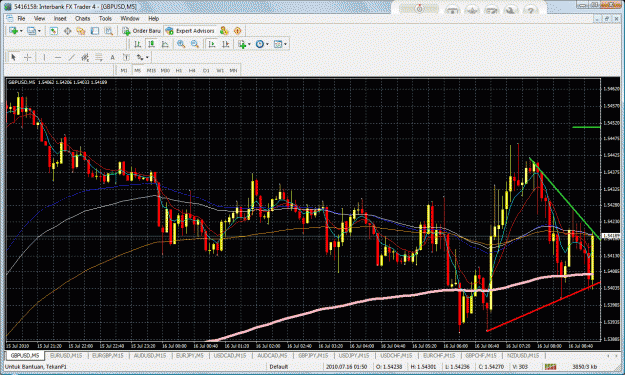The width and height of the screenshot is (625, 375).
Task: Open the Help menu
Action: [153, 18]
